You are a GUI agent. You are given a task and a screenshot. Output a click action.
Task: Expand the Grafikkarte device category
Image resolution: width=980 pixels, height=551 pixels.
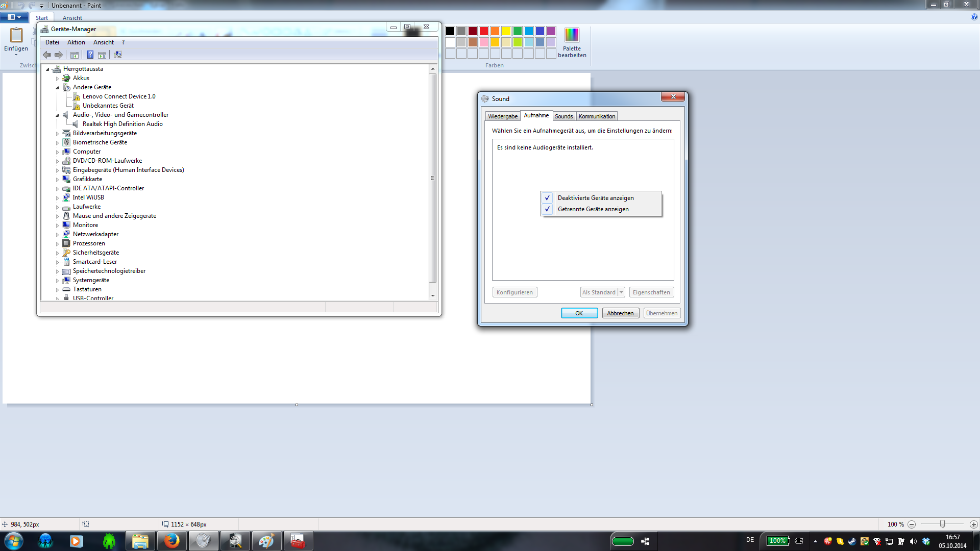pos(57,180)
